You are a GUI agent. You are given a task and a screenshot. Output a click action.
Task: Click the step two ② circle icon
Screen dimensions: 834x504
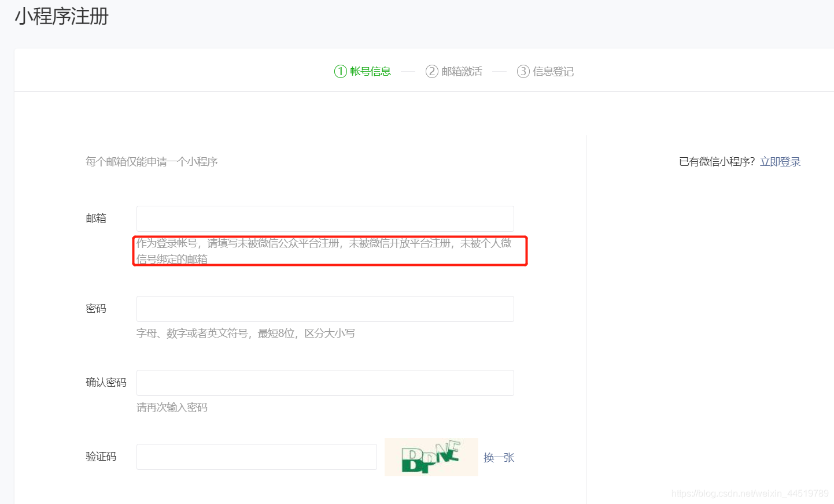(x=431, y=71)
